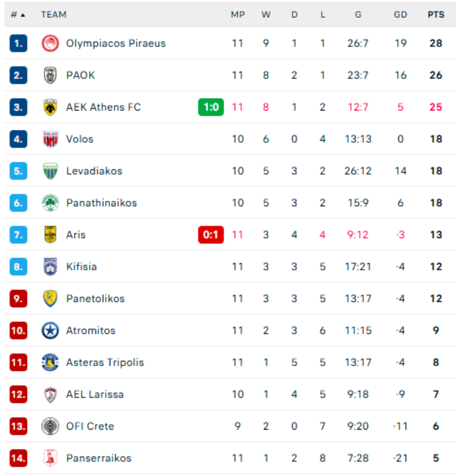Open Aris's 0:1 live match result
The height and width of the screenshot is (476, 456).
point(211,234)
